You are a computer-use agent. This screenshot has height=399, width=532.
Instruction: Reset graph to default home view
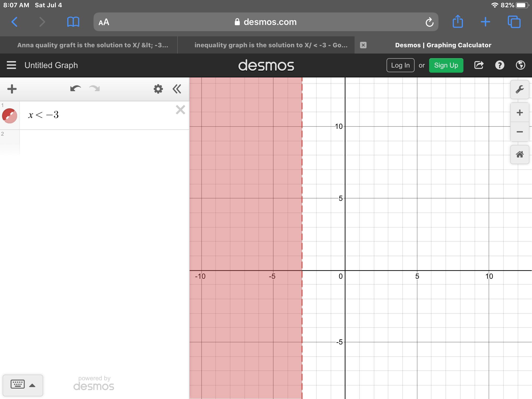(520, 155)
